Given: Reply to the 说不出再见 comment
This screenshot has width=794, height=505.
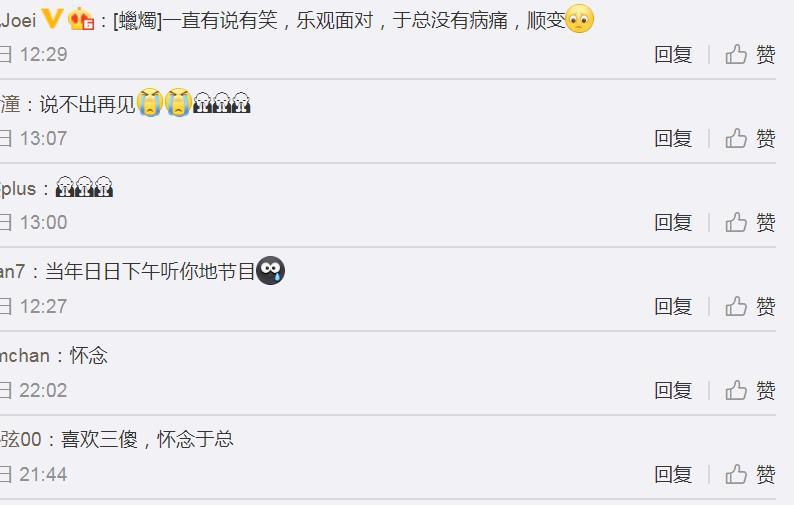Looking at the screenshot, I should [x=673, y=138].
